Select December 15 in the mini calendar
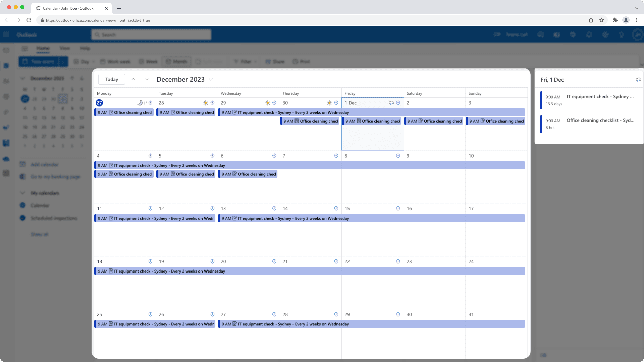This screenshot has height=362, width=644. (62, 118)
